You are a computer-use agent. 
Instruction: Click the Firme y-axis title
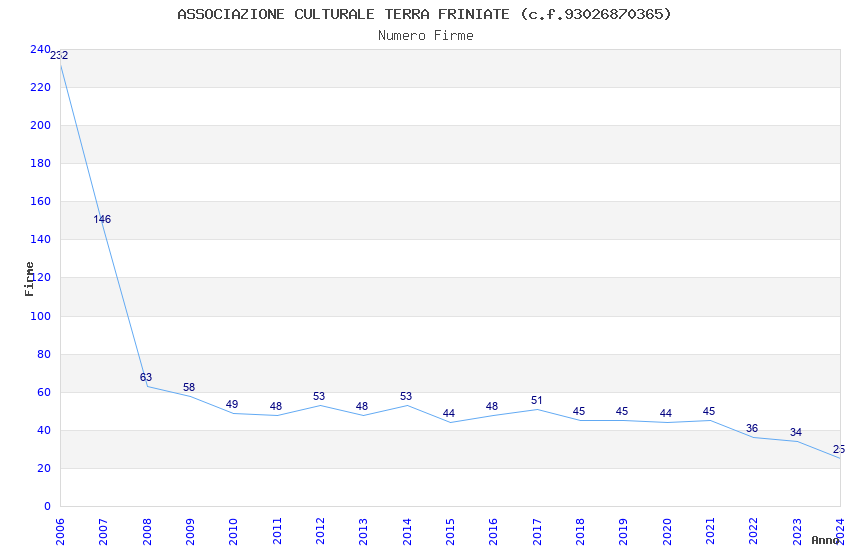tap(29, 279)
